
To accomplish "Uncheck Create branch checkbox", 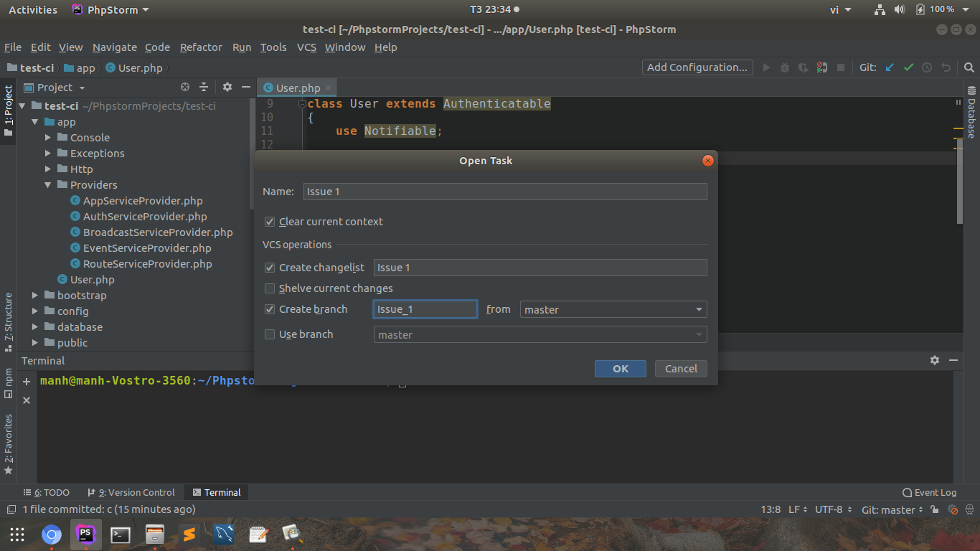I will (270, 309).
